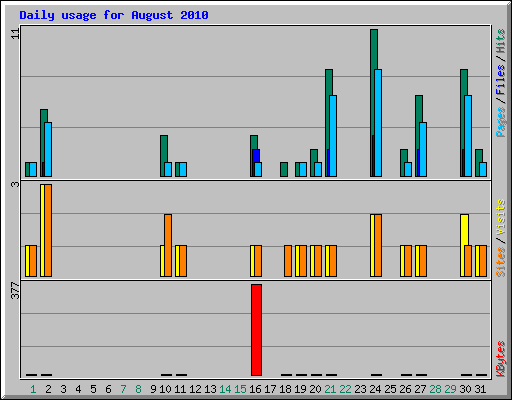Image resolution: width=512 pixels, height=400 pixels.
Task: Select the yellow "Visits" legend label
Action: [x=500, y=217]
